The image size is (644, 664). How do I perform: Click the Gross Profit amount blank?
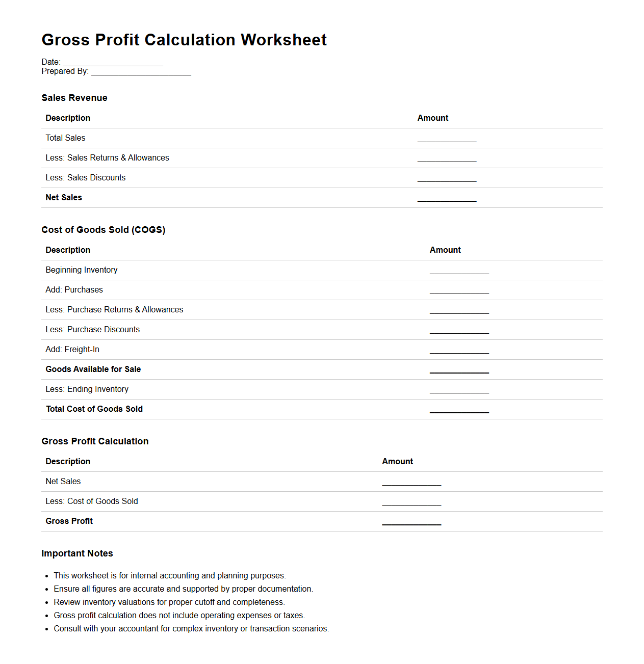pyautogui.click(x=411, y=522)
